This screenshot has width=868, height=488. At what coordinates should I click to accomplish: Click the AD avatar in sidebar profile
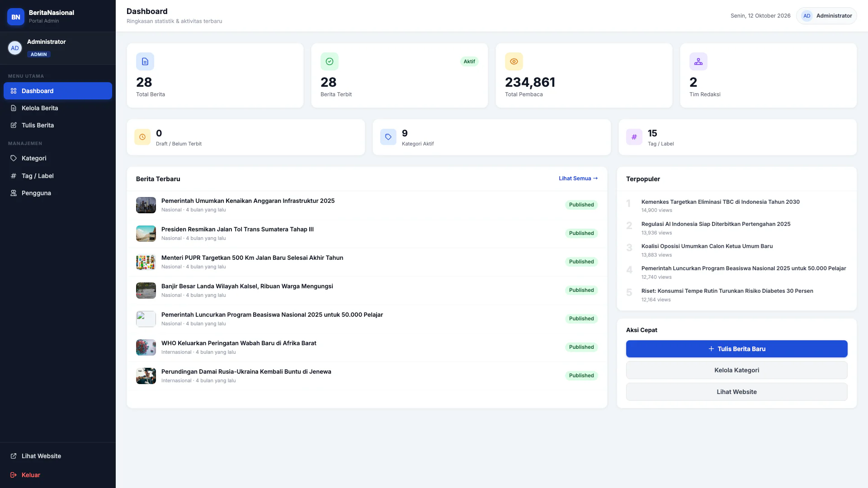coord(15,48)
